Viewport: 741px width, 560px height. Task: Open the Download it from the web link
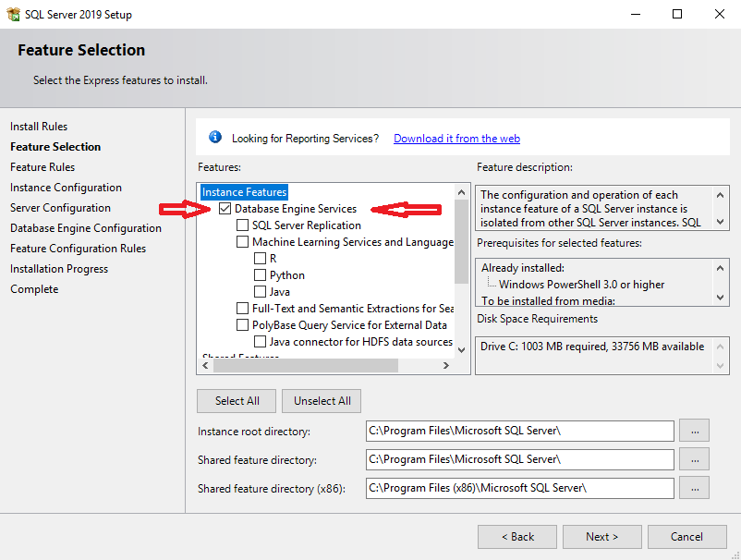click(x=456, y=139)
